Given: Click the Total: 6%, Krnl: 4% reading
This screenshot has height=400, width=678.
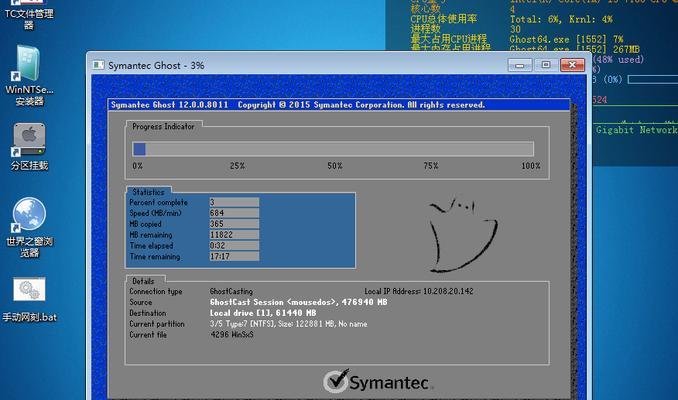Looking at the screenshot, I should point(561,19).
